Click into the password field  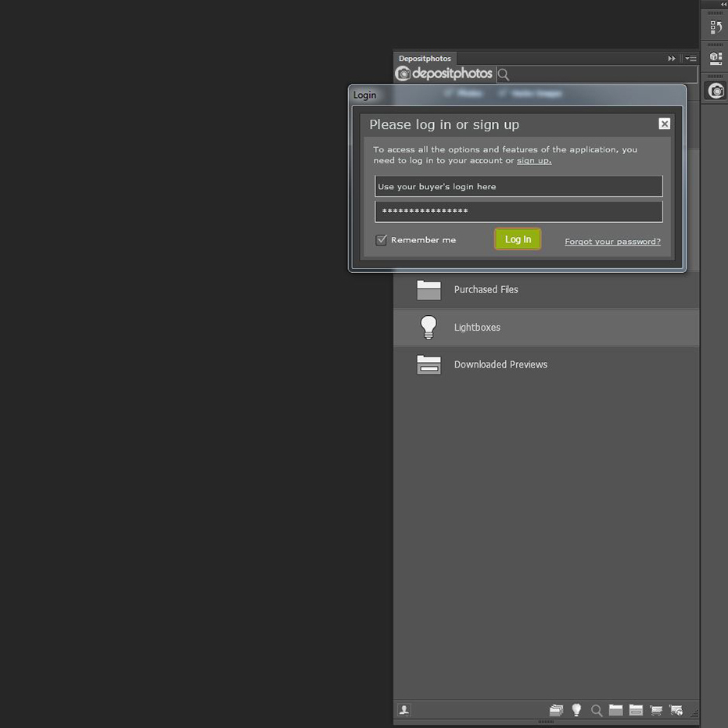518,211
